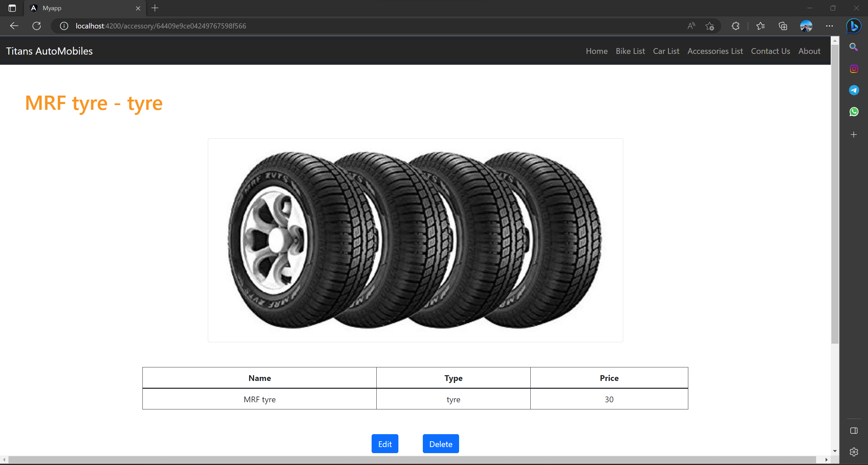
Task: Click the blue Delete button
Action: pos(440,444)
